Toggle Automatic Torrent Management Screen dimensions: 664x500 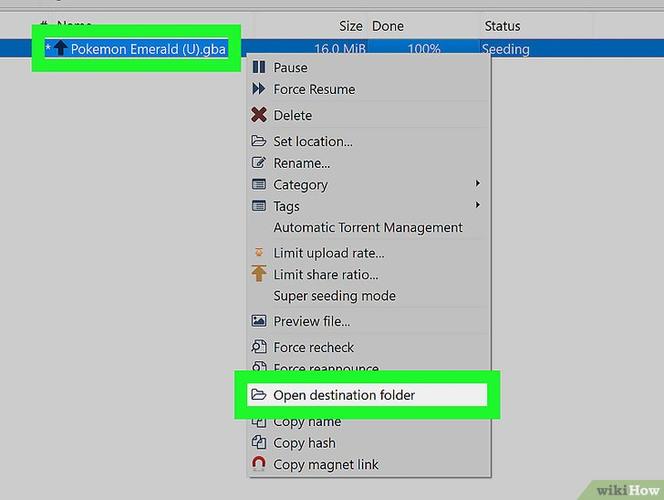[x=368, y=227]
